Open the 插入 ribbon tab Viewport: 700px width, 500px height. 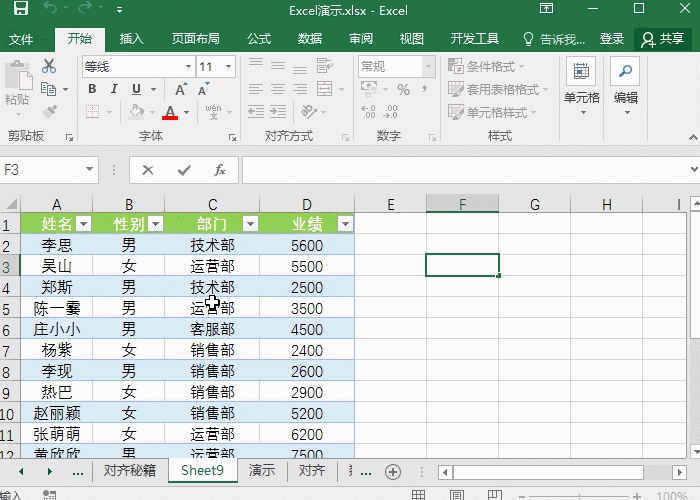(131, 39)
